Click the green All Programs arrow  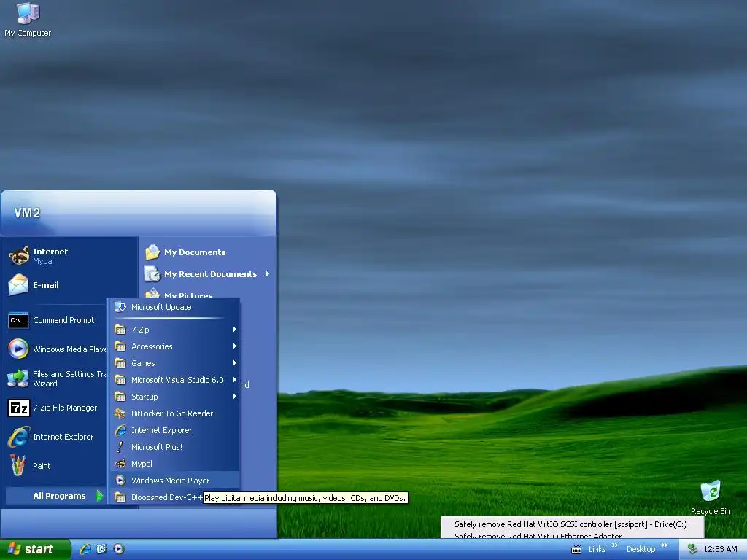[x=99, y=496]
